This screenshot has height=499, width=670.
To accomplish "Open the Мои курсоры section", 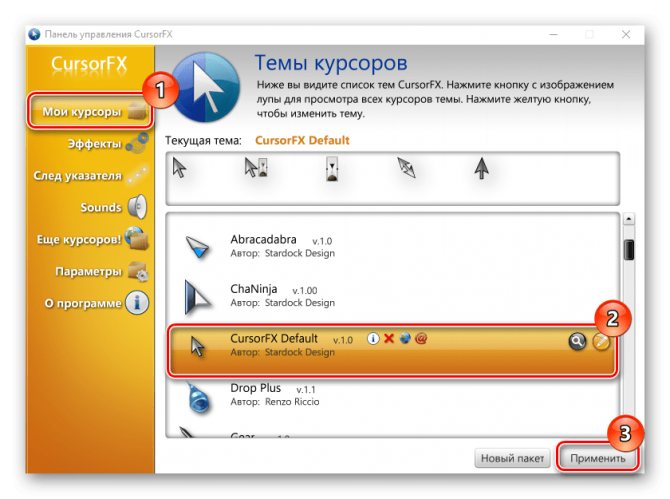I will 90,112.
